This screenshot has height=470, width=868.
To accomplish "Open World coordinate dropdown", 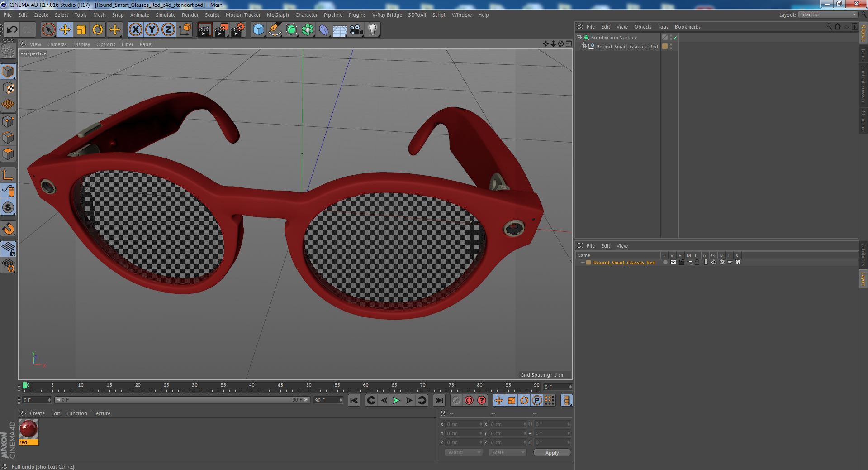I will click(464, 452).
